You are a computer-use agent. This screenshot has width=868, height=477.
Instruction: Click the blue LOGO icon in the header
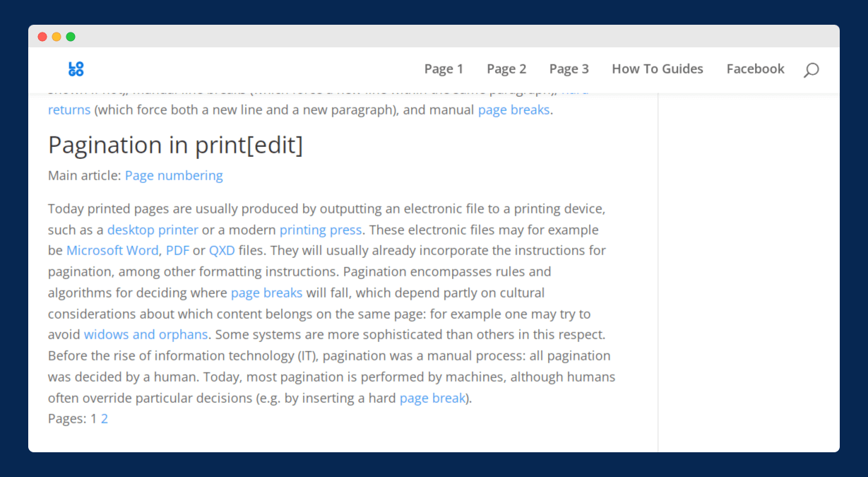pos(76,69)
